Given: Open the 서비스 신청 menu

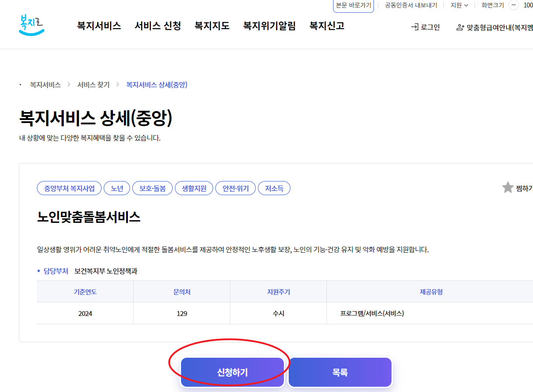Looking at the screenshot, I should pos(158,26).
